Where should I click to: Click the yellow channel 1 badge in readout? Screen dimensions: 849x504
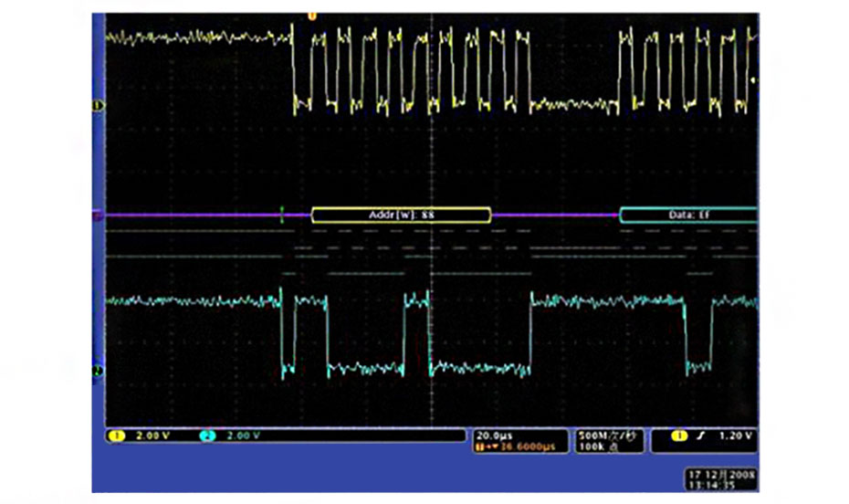pos(117,436)
